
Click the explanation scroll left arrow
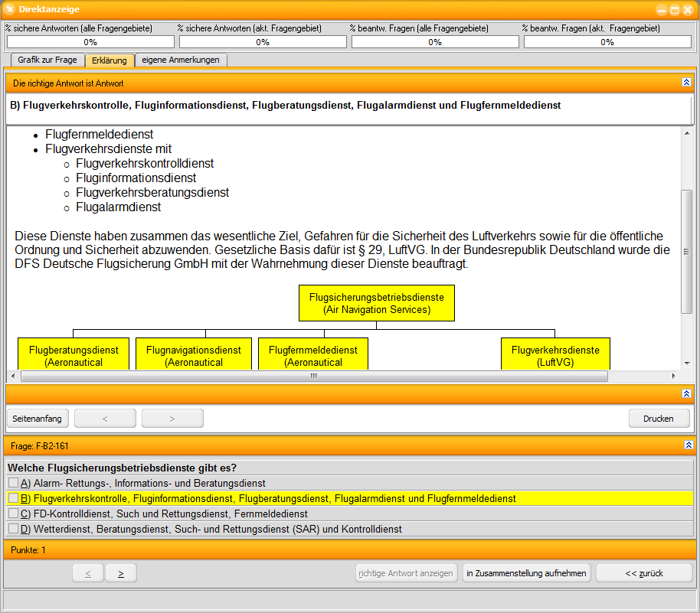tap(13, 376)
